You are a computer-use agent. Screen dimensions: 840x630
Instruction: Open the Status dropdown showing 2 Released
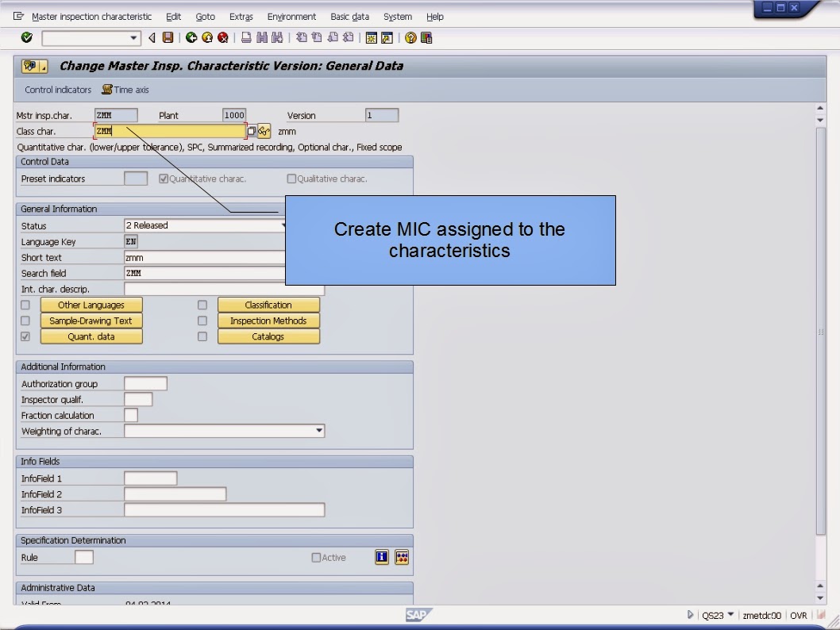point(283,225)
